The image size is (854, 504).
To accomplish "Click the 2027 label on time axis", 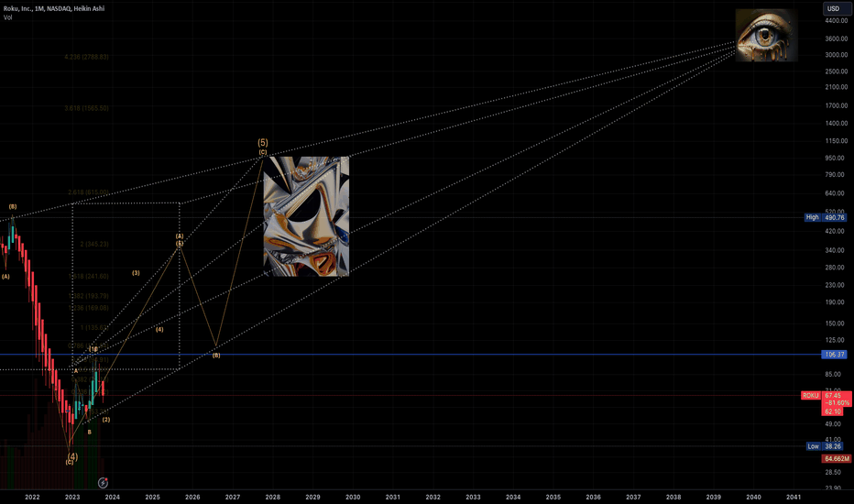I will coord(233,497).
